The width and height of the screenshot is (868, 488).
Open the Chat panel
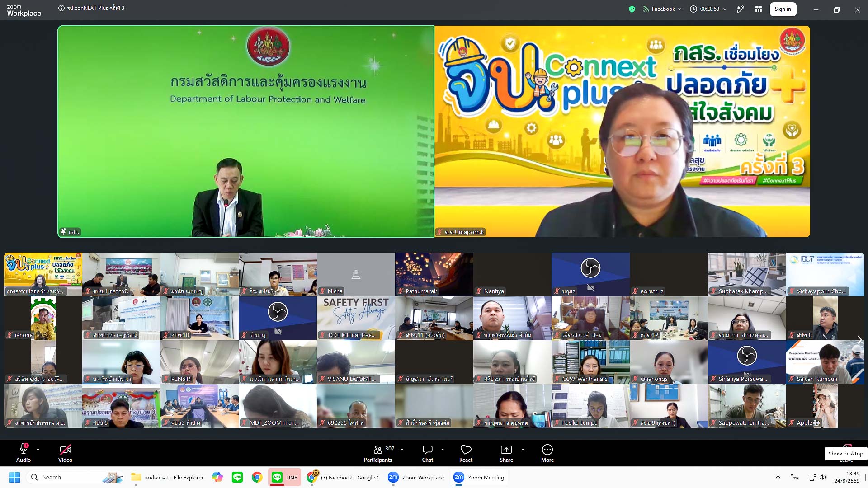(x=428, y=454)
